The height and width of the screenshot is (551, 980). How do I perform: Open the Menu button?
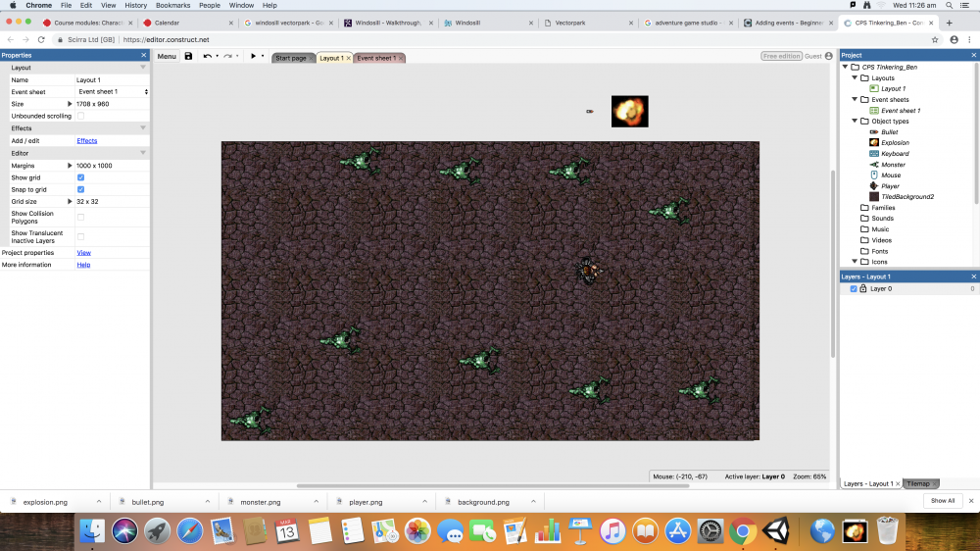click(x=167, y=56)
